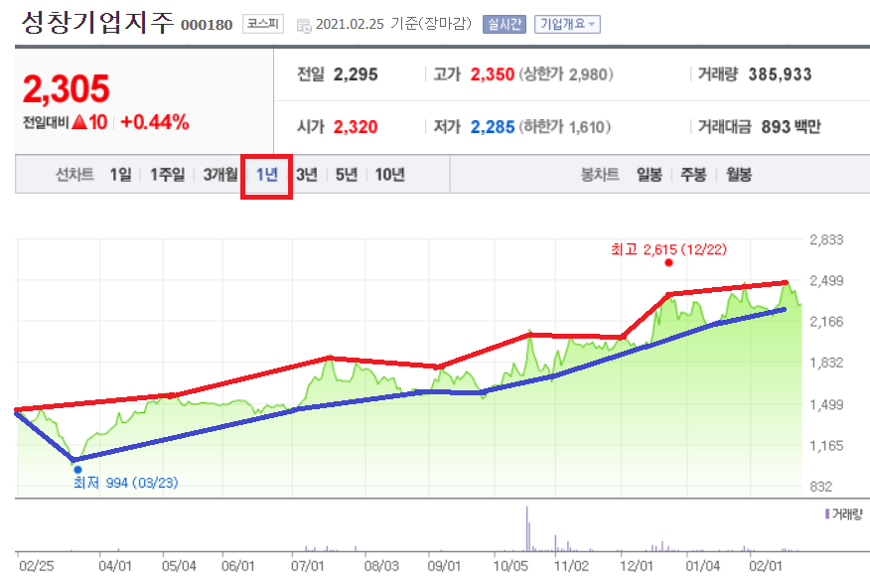Click the 전일 value 2,295
This screenshot has height=588, width=870.
tap(356, 74)
